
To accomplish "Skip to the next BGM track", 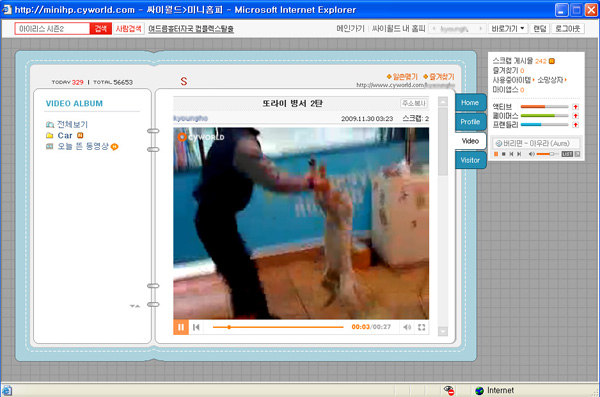I will tap(519, 154).
